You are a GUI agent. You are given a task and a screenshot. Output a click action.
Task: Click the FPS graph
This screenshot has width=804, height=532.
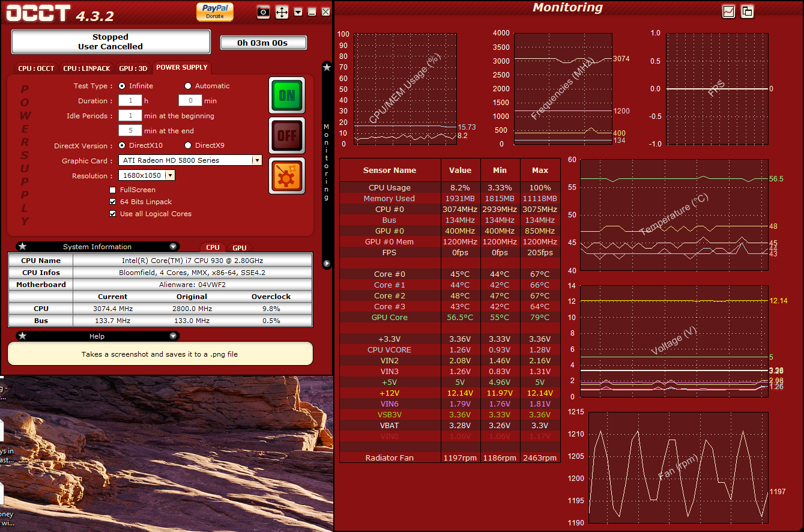718,89
